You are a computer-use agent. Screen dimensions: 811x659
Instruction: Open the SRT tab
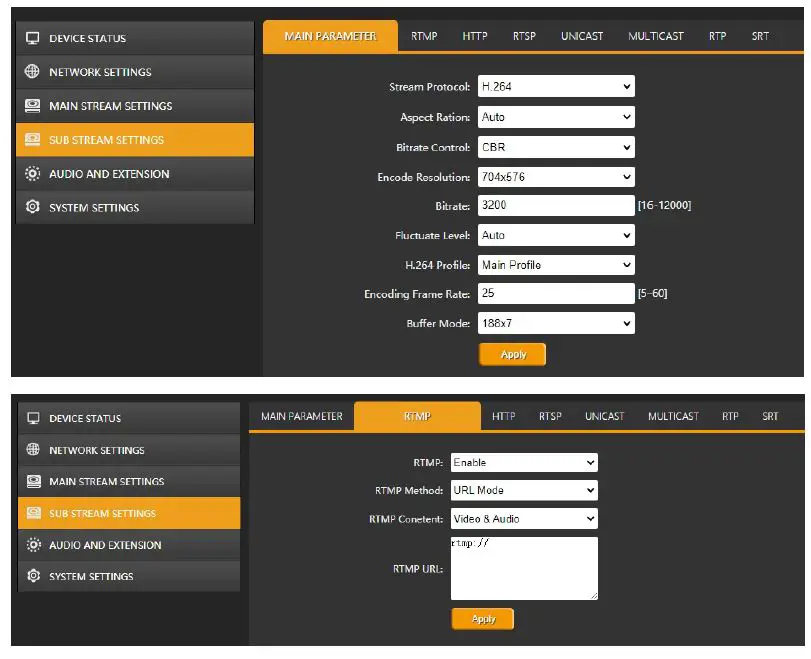coord(760,35)
